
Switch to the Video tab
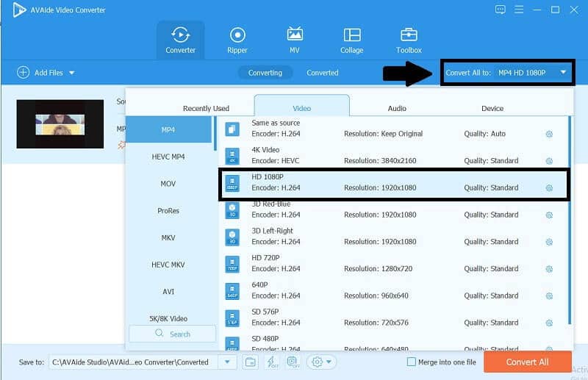pos(302,106)
